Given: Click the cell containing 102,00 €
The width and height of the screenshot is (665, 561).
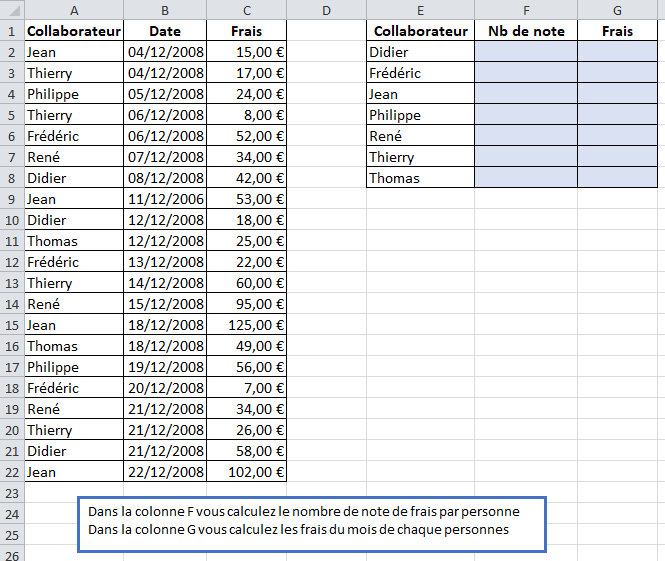Looking at the screenshot, I should 247,472.
